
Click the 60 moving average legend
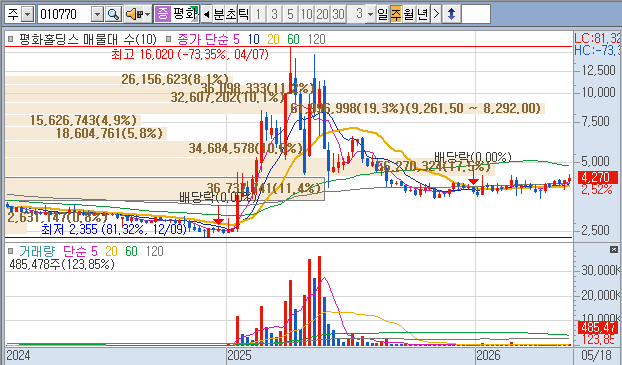293,39
